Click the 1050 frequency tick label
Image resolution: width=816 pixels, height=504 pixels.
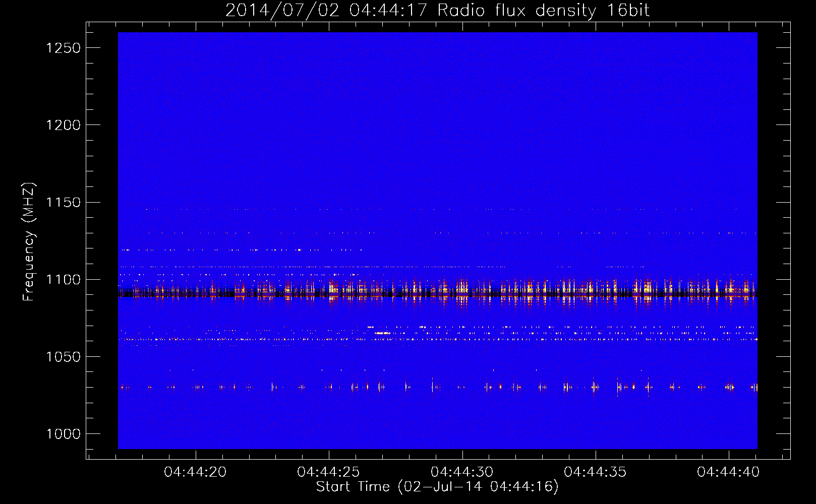pyautogui.click(x=63, y=357)
